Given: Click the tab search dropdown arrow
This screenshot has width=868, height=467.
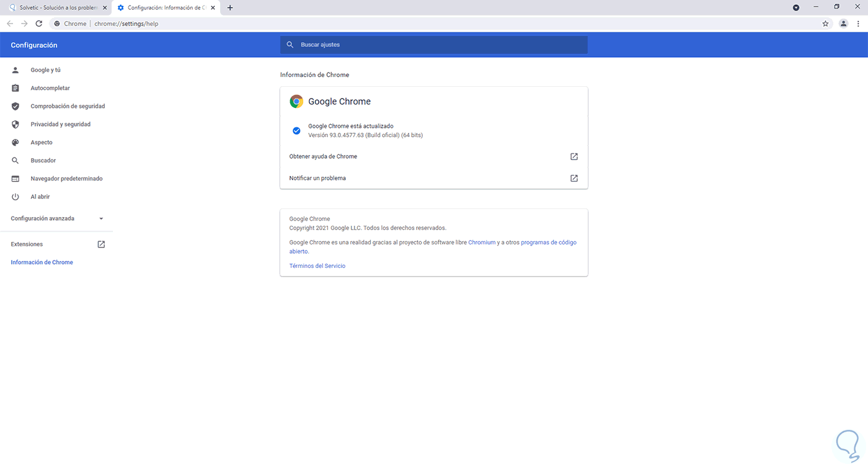Looking at the screenshot, I should pos(797,7).
